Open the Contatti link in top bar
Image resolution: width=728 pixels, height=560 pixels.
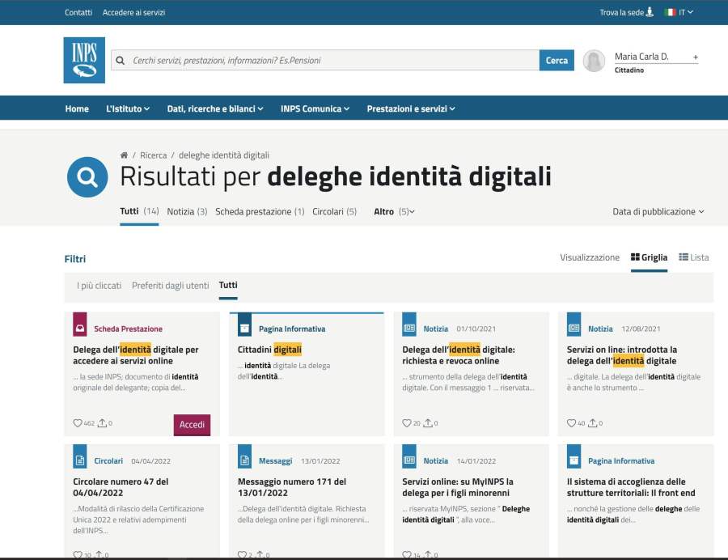coord(78,12)
